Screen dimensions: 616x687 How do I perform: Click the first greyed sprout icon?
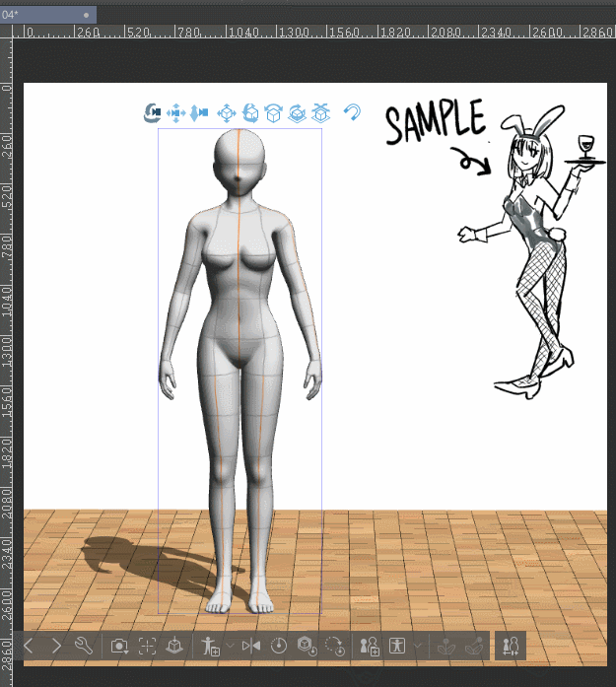(446, 647)
